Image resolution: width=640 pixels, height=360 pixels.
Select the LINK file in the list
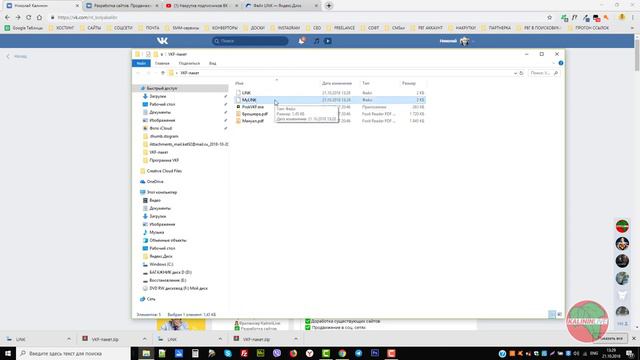point(329,93)
